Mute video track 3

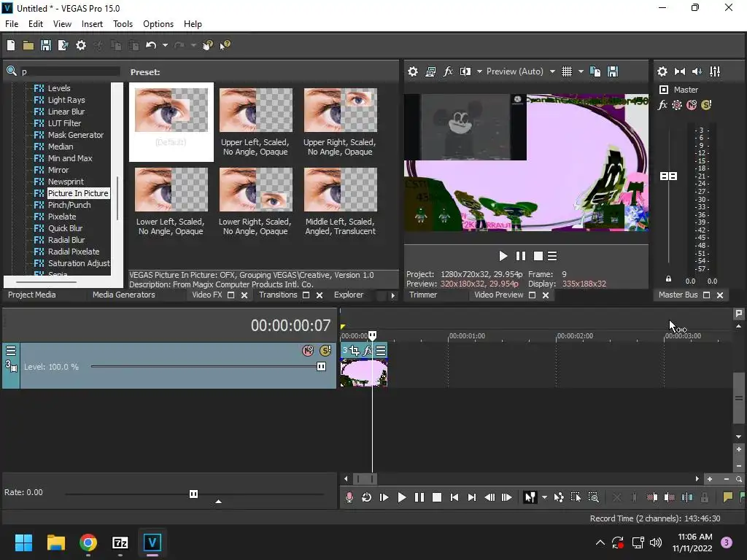(308, 351)
